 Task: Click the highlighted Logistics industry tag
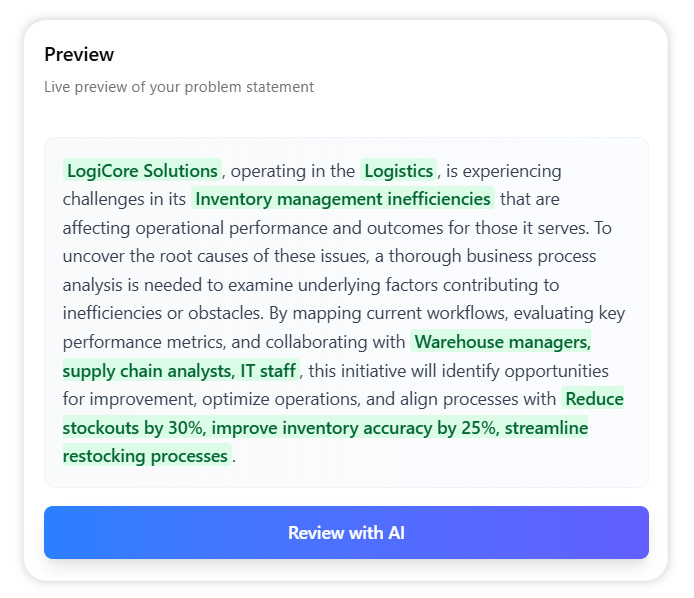pyautogui.click(x=398, y=171)
